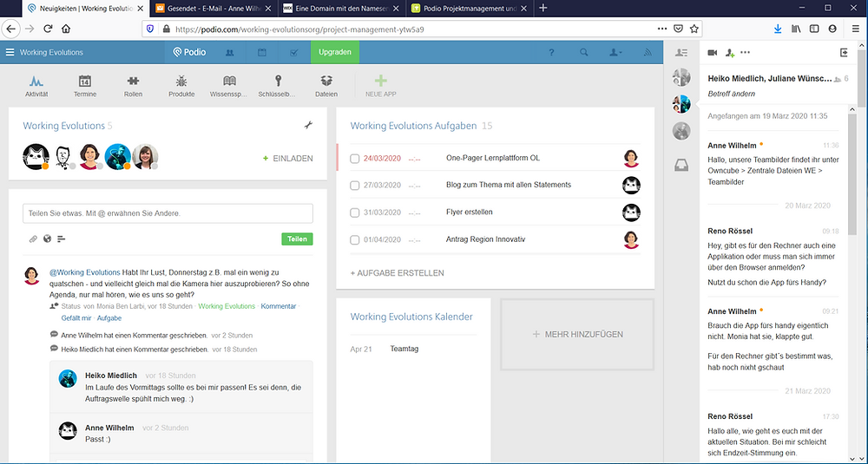Viewport: 868px width, 464px height.
Task: Open the Podio contacts icon in header
Action: 229,53
